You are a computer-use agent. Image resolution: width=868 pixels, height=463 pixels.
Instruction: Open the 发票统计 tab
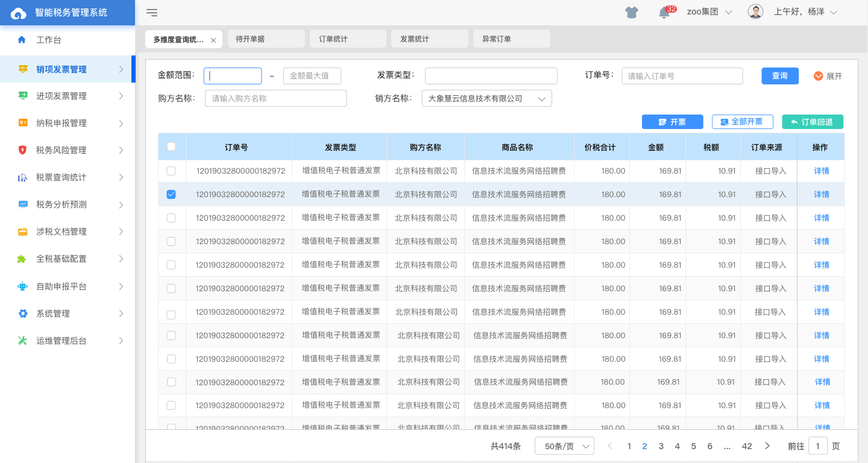429,38
